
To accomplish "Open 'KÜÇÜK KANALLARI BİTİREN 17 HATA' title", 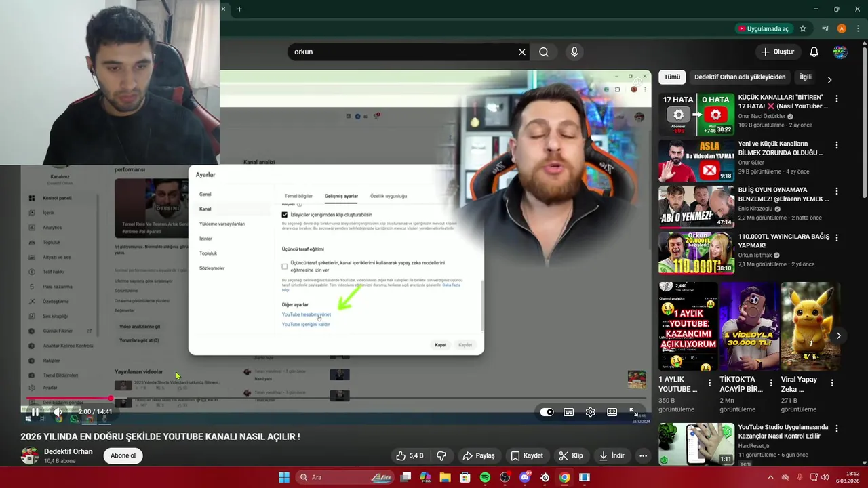I will [x=783, y=102].
